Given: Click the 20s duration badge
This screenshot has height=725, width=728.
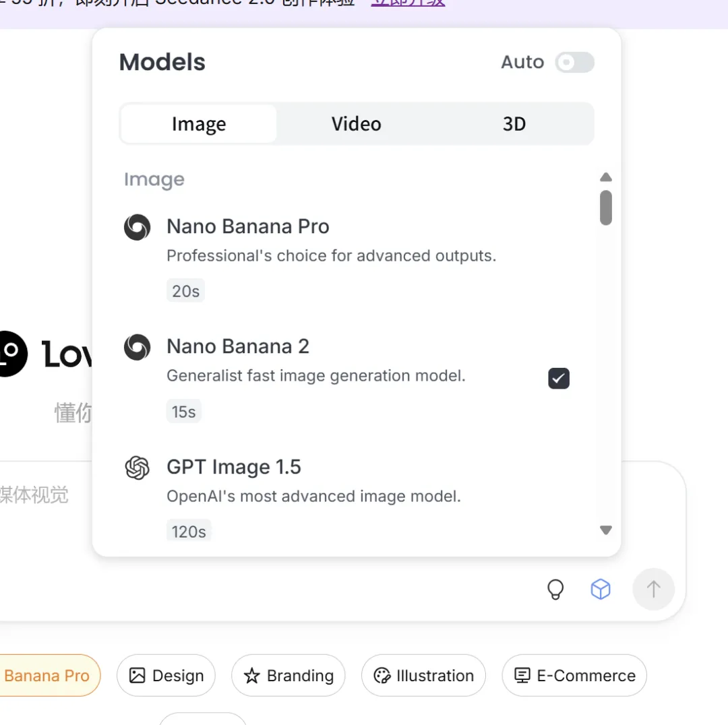Looking at the screenshot, I should tap(185, 291).
